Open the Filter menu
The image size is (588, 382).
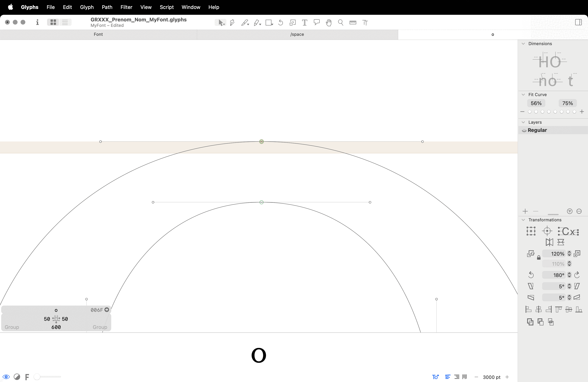tap(126, 7)
